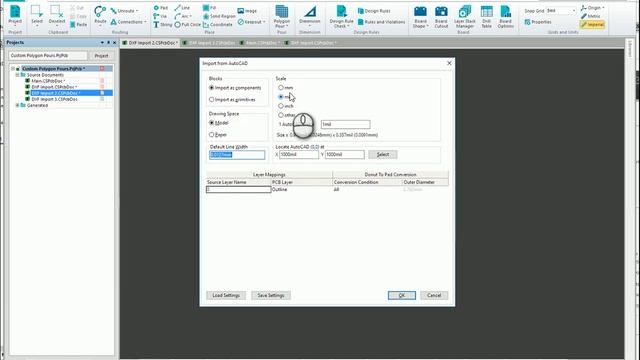640x360 pixels.
Task: Open the Layer Stack Manager
Action: pyautogui.click(x=464, y=16)
